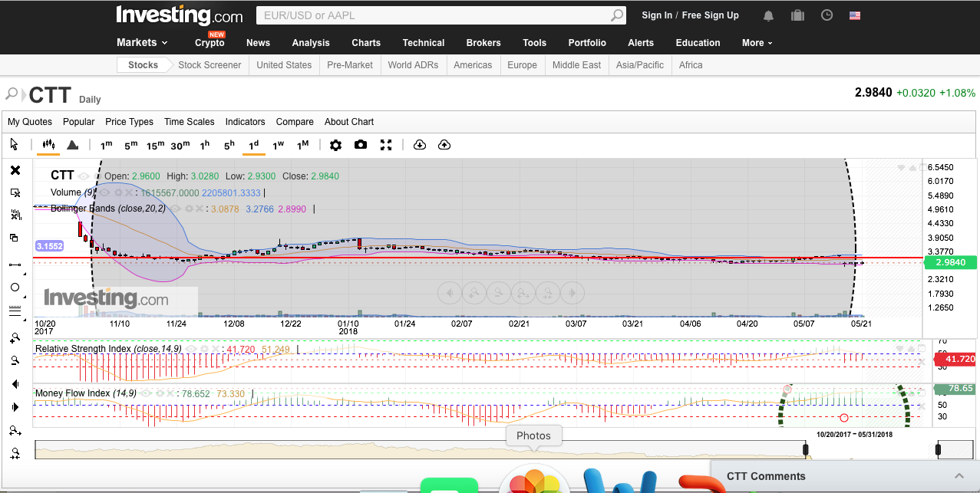Click the cloud download icon

[419, 145]
